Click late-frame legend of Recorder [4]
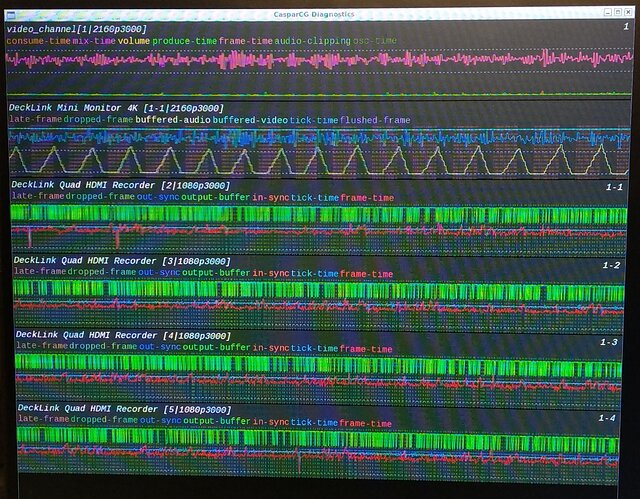This screenshot has width=640, height=499. (x=42, y=346)
